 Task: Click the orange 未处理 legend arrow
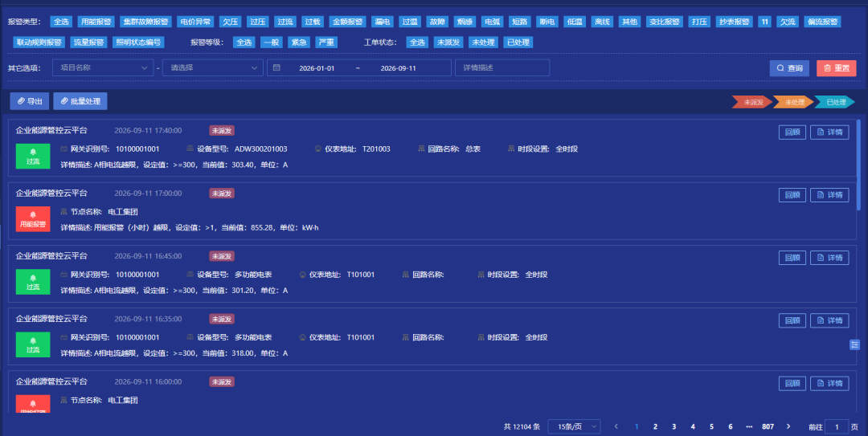(x=793, y=102)
